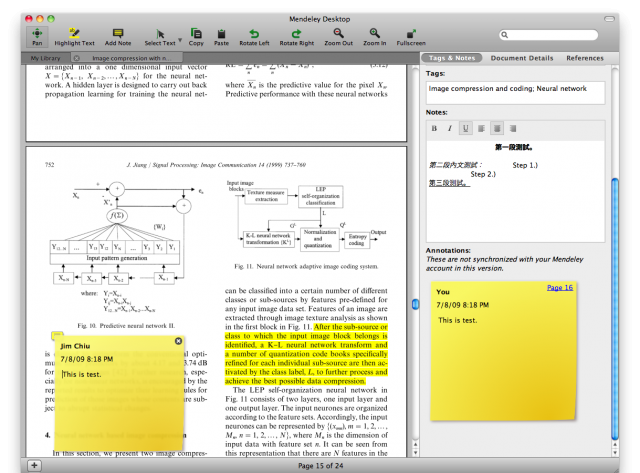Screen dimensions: 640x473
Task: Click inside the Notes text area
Action: click(x=516, y=191)
